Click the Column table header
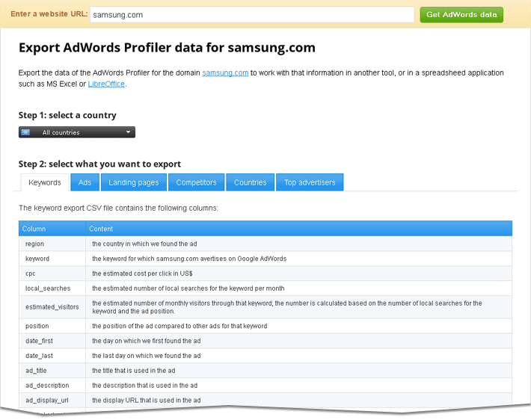 click(x=52, y=229)
